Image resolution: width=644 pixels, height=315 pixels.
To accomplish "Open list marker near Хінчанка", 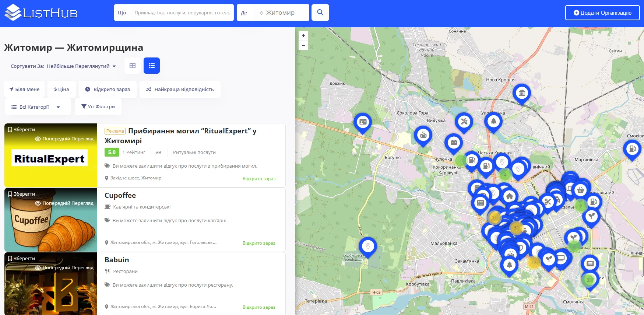I will (x=590, y=263).
